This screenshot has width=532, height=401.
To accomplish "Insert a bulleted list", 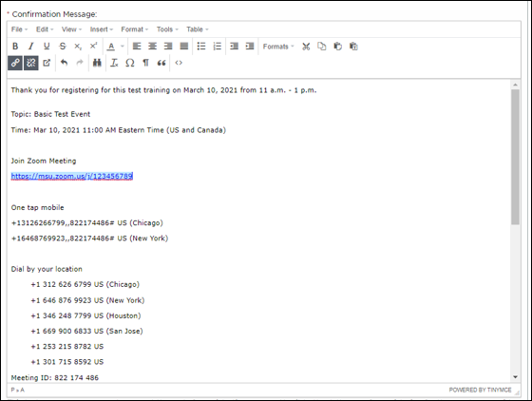I will [x=201, y=47].
